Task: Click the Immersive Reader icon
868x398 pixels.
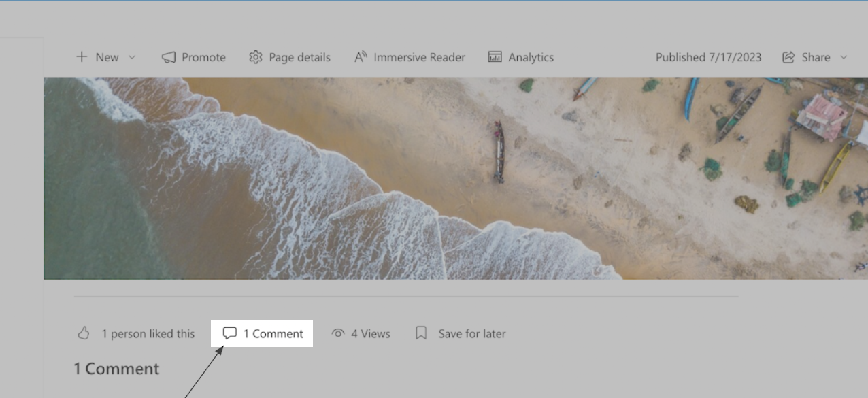Action: 361,57
